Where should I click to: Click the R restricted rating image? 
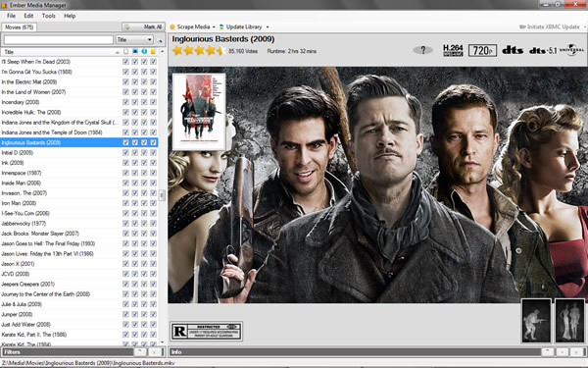point(206,331)
